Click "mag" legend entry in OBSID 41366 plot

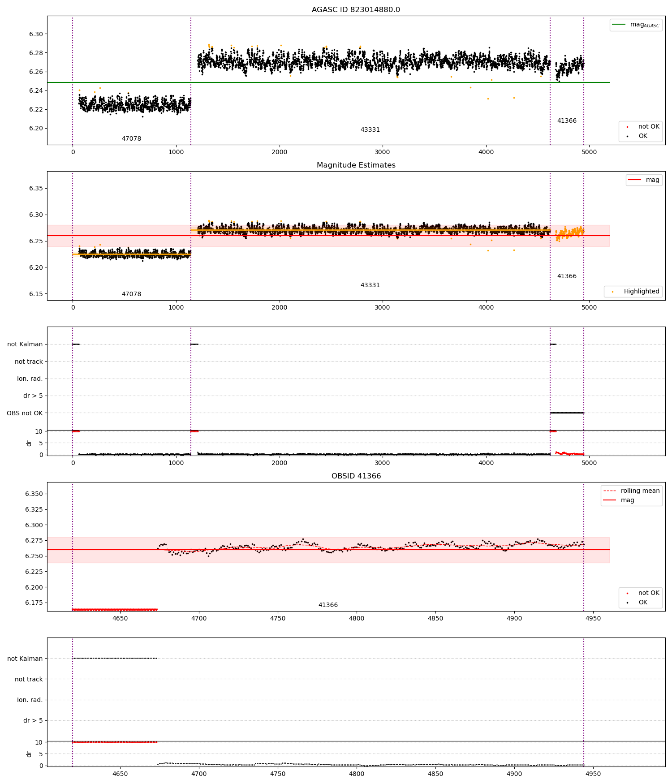(x=619, y=500)
